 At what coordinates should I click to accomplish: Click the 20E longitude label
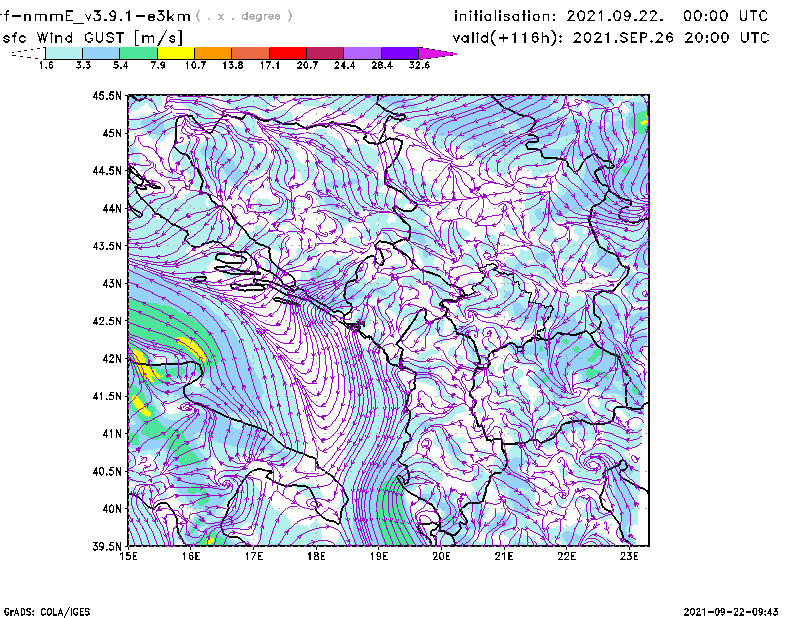(441, 556)
